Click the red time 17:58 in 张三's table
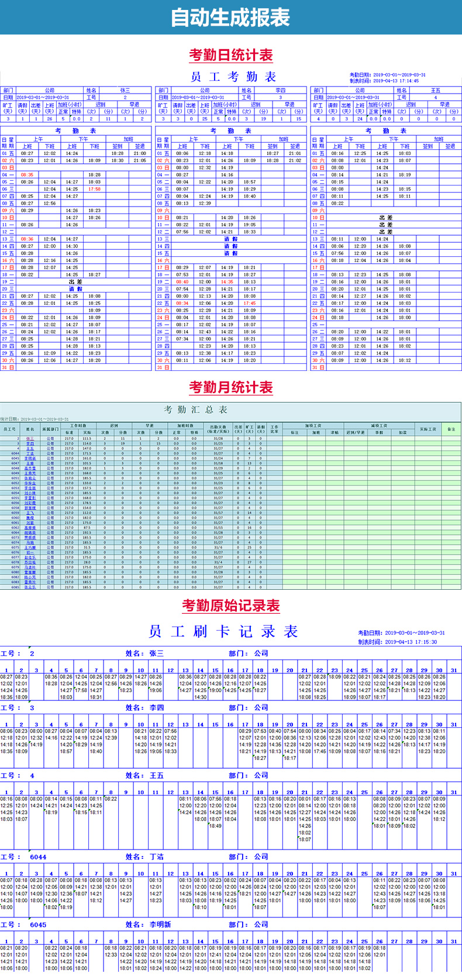This screenshot has width=462, height=980. pos(94,189)
